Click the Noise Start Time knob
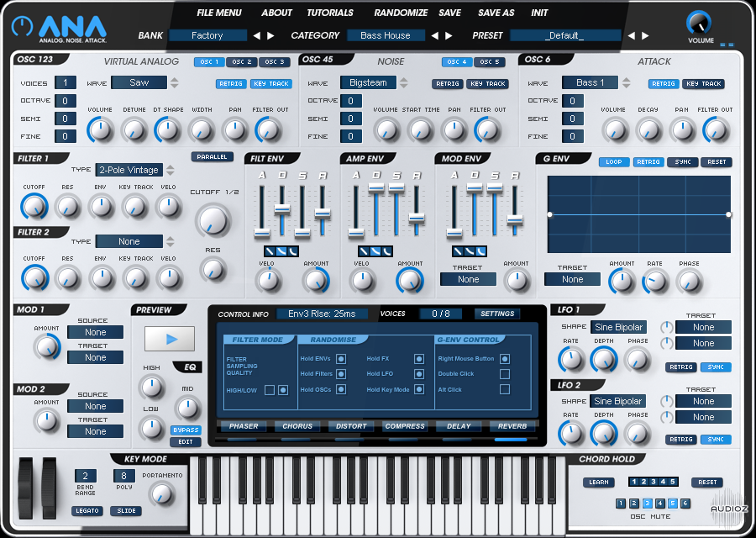Viewport: 756px width, 538px height. (x=421, y=129)
